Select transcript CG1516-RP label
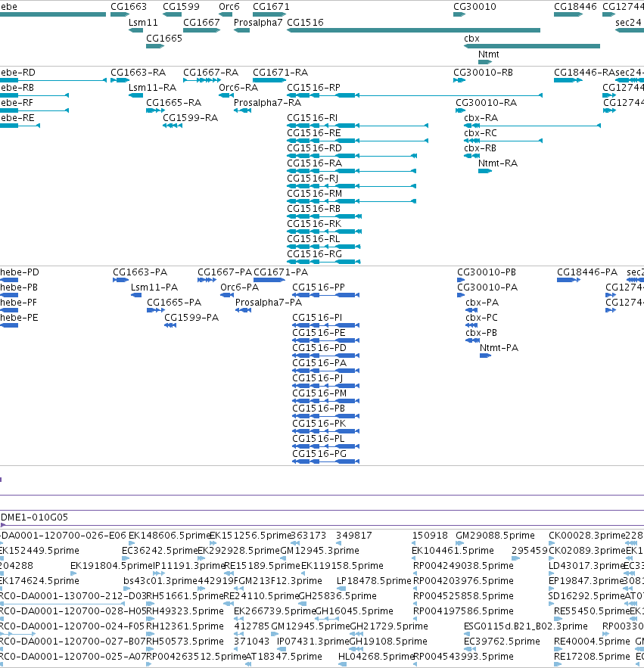644x668 pixels. (x=314, y=88)
